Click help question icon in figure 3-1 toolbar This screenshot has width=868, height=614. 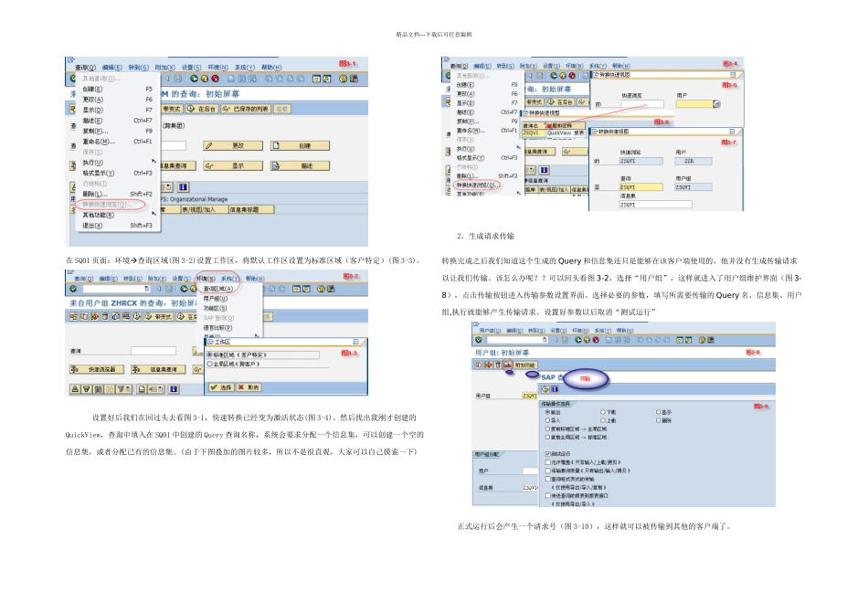tap(343, 79)
